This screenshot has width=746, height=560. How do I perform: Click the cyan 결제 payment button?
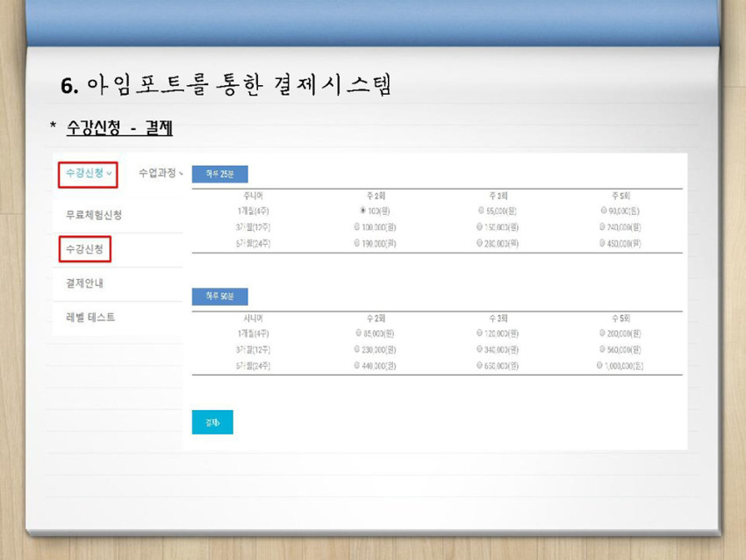212,422
